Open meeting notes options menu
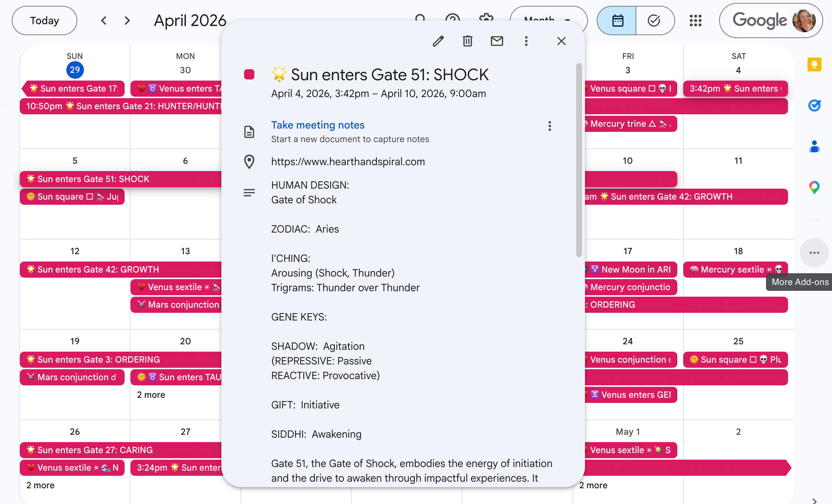The height and width of the screenshot is (504, 832). [549, 126]
